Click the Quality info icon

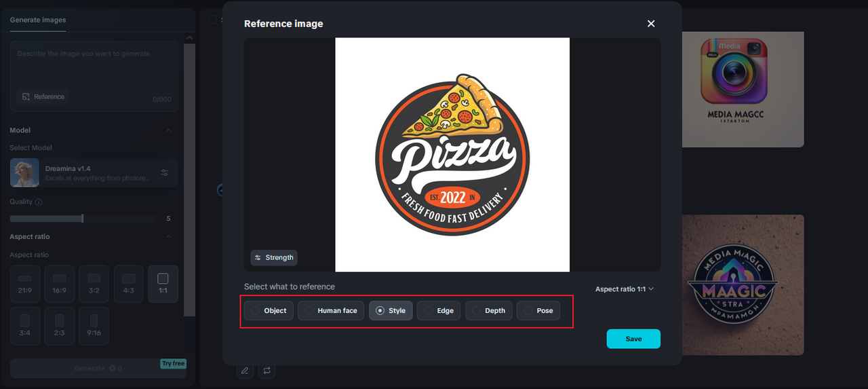[39, 202]
